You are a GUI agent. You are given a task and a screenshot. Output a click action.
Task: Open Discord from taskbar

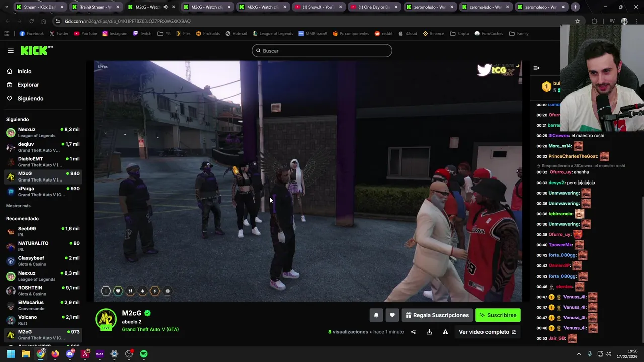point(70,354)
